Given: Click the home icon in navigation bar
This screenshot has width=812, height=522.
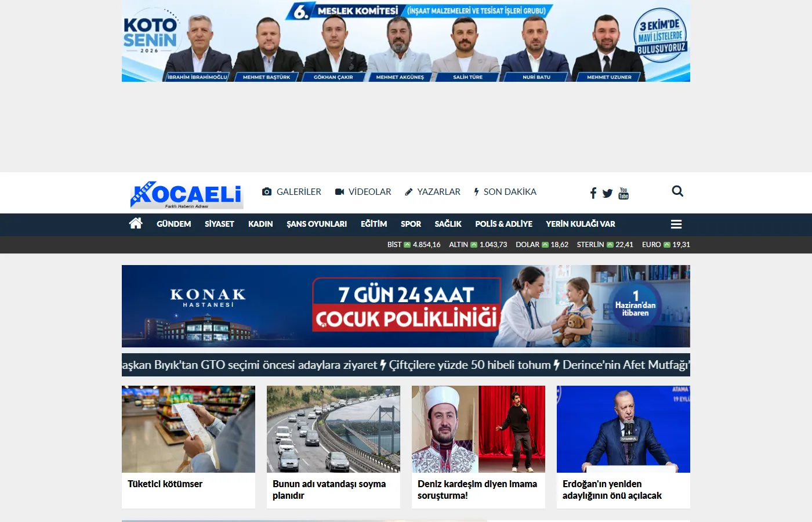Looking at the screenshot, I should coord(136,223).
